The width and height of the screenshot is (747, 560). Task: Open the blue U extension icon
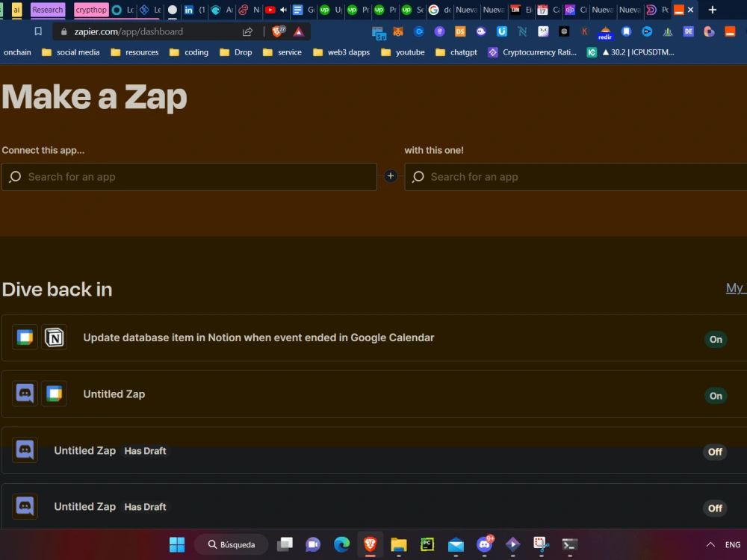[502, 31]
